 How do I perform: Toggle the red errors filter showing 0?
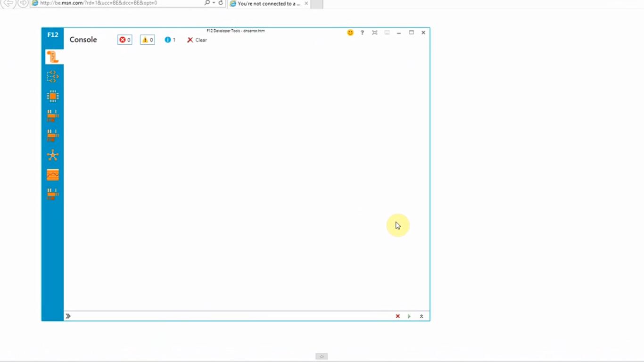[x=124, y=40]
